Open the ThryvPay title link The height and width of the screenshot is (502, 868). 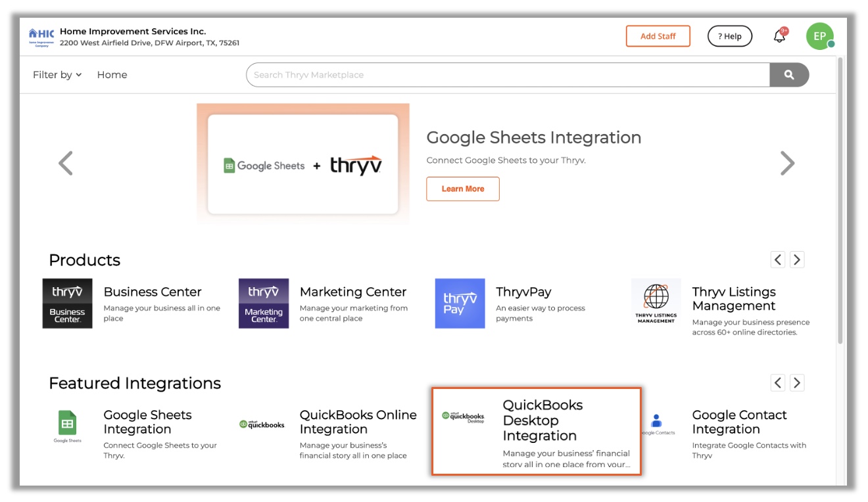(523, 292)
